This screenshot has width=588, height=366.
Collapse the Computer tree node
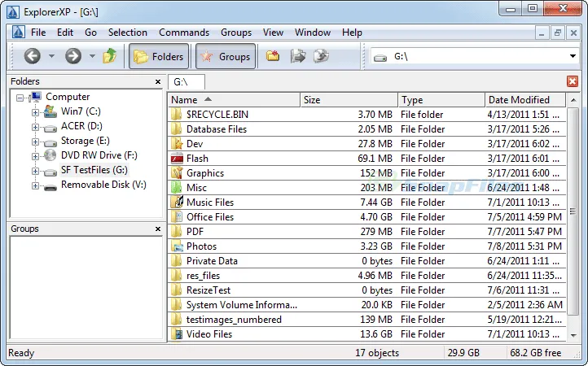click(x=20, y=98)
